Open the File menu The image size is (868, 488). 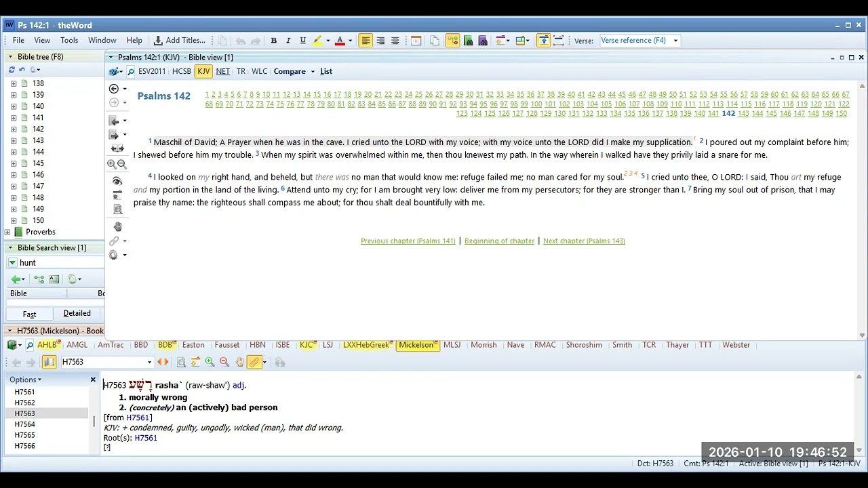point(18,41)
